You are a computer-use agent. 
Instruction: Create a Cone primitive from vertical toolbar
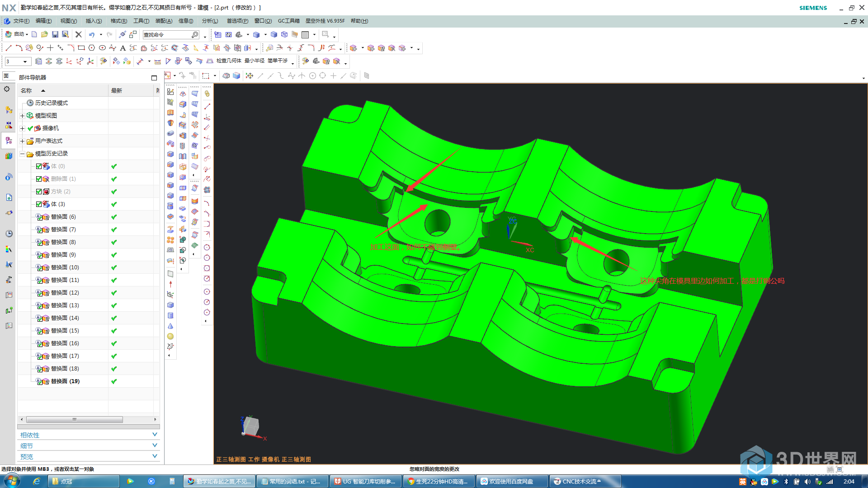click(x=170, y=326)
